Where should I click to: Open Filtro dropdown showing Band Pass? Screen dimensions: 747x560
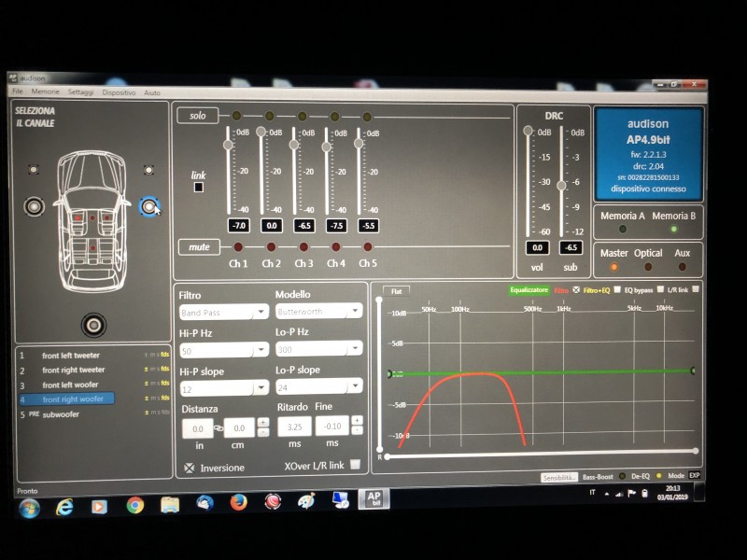click(224, 313)
